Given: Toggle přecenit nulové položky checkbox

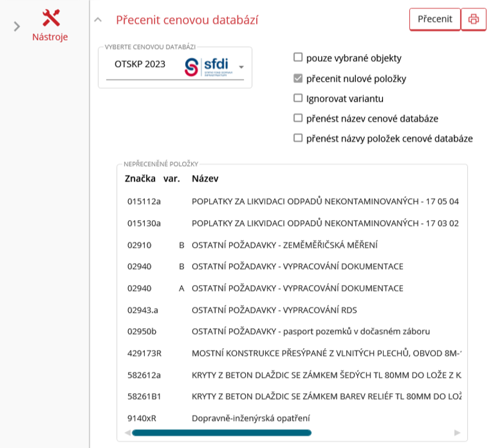Looking at the screenshot, I should (298, 78).
